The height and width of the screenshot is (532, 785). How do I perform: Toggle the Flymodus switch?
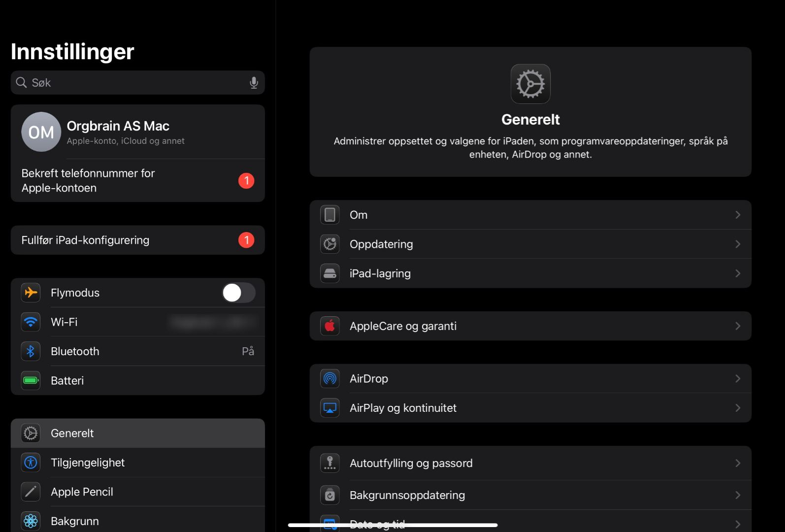(x=238, y=293)
